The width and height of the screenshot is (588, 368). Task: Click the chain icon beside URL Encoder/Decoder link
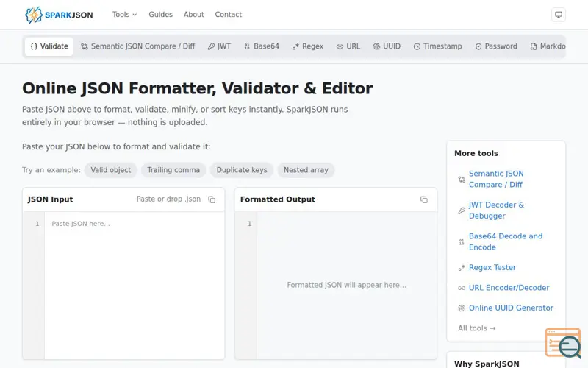click(x=462, y=288)
